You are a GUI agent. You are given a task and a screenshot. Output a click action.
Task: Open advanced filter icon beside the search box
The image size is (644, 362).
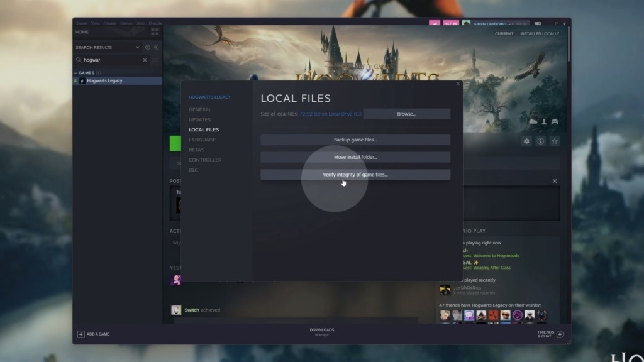click(155, 60)
